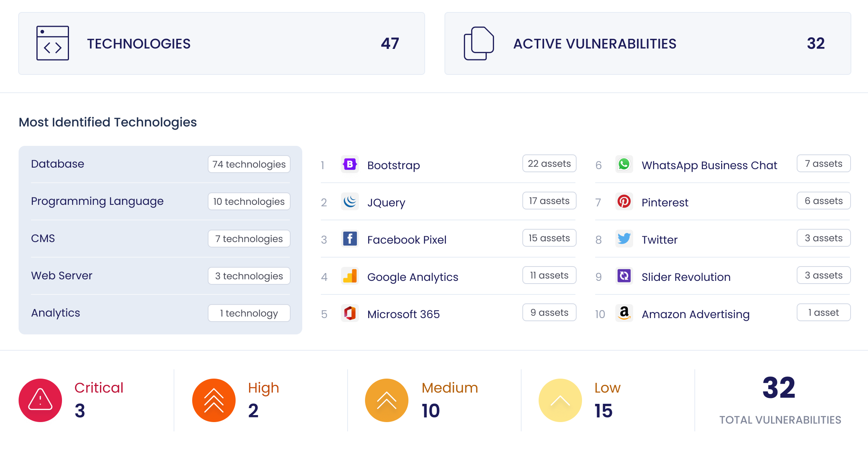Click the JQuery logo icon
Image resolution: width=868 pixels, height=450 pixels.
pyautogui.click(x=350, y=202)
